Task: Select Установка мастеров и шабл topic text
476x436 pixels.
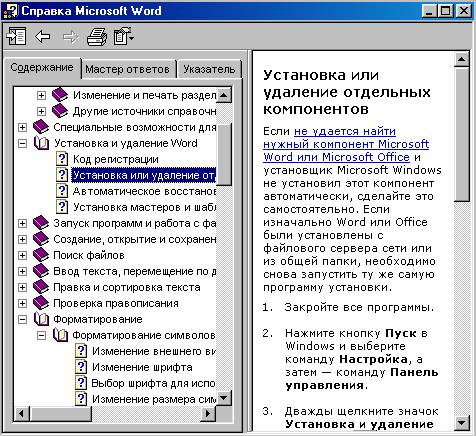Action: coord(144,207)
